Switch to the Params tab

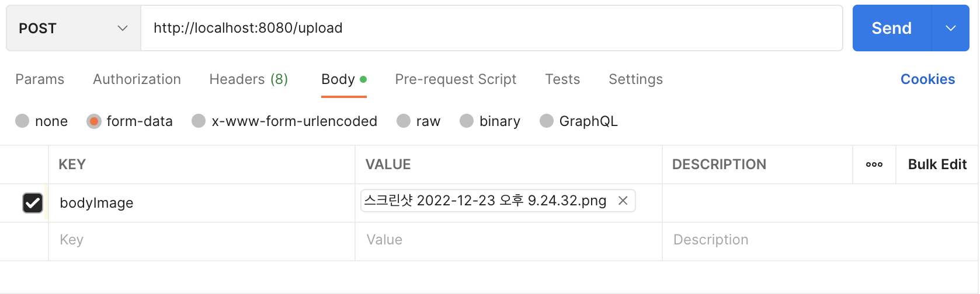(40, 79)
